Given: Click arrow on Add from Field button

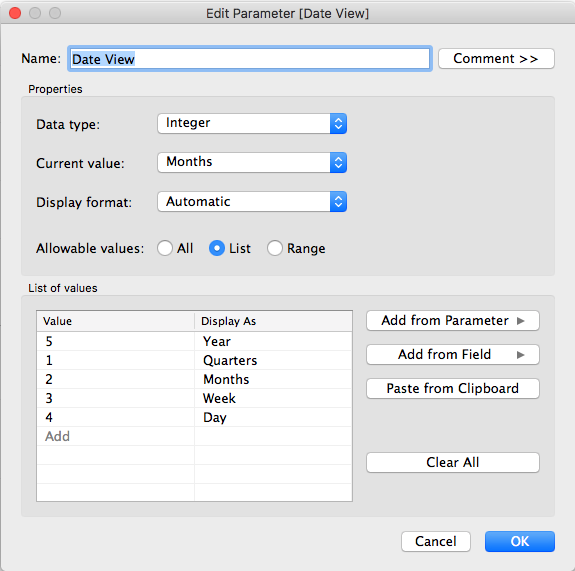Looking at the screenshot, I should tap(520, 355).
